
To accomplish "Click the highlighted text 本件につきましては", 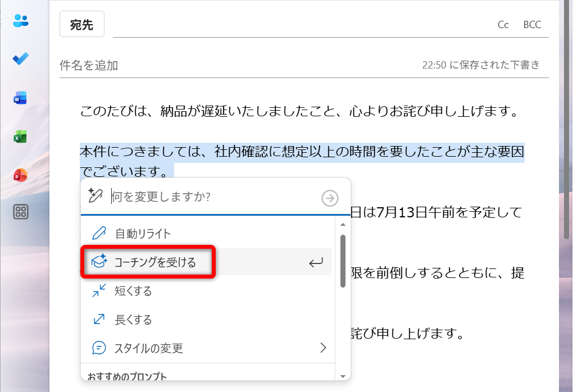I will (140, 152).
